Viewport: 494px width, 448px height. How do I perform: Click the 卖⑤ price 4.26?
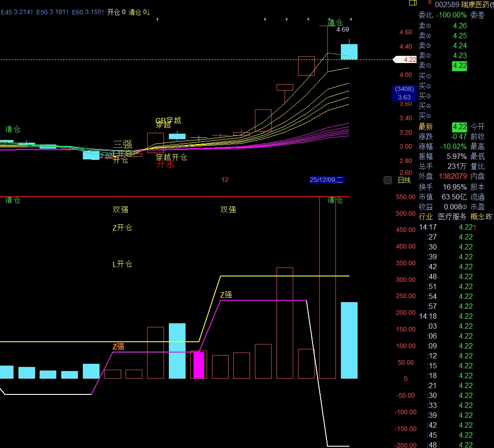point(460,26)
